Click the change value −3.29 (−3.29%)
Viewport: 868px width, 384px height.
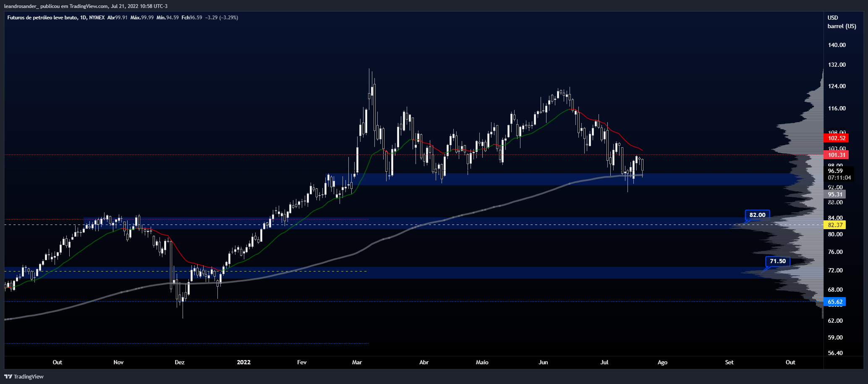pos(222,18)
